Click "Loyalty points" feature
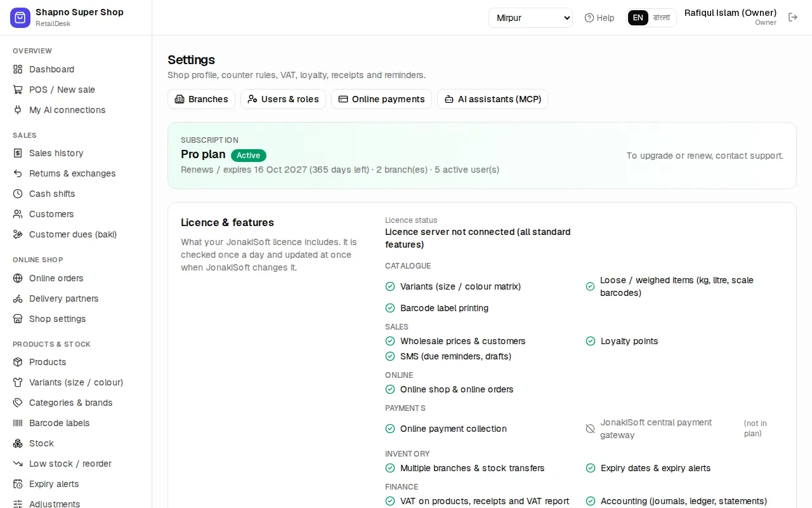This screenshot has height=508, width=812. (x=629, y=341)
